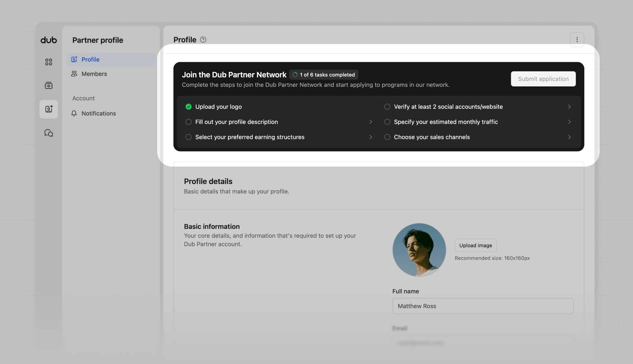The image size is (633, 364).
Task: Click the 1 of 6 tasks completed badge
Action: [x=324, y=75]
